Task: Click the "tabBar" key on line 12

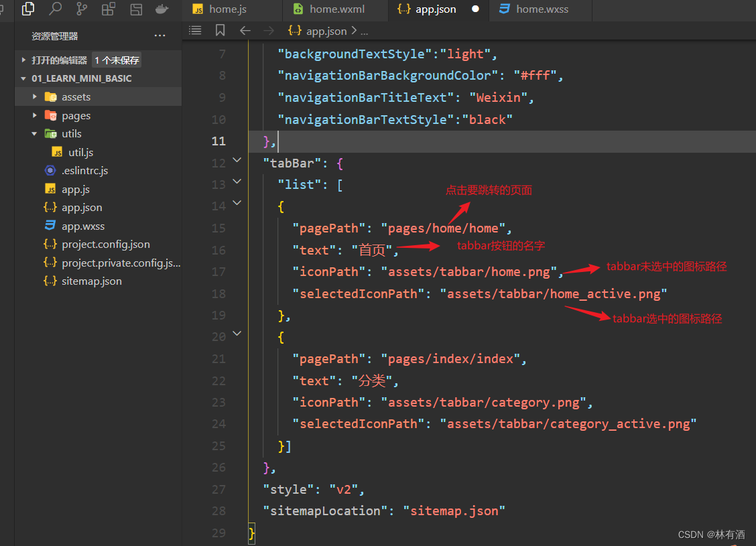Action: [x=292, y=163]
